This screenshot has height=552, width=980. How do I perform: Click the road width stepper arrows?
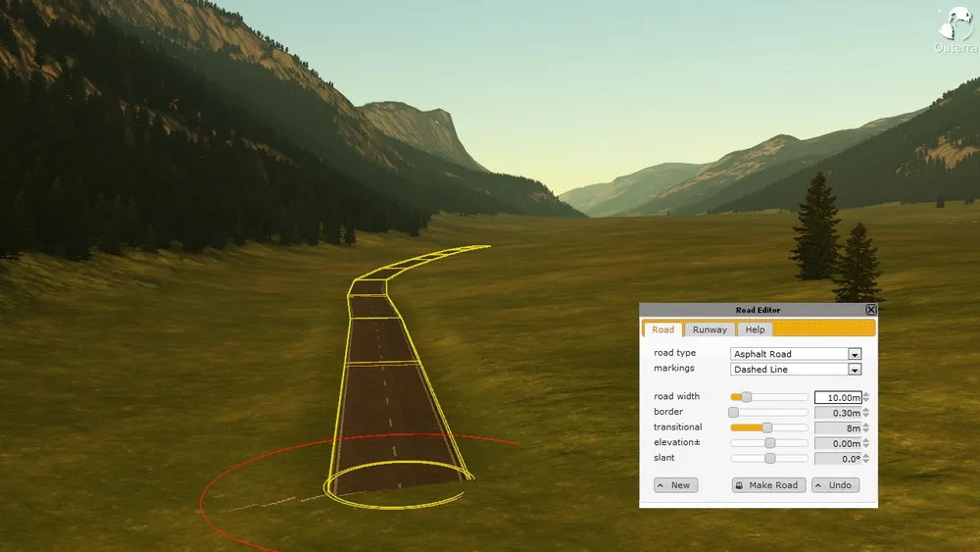pyautogui.click(x=866, y=398)
